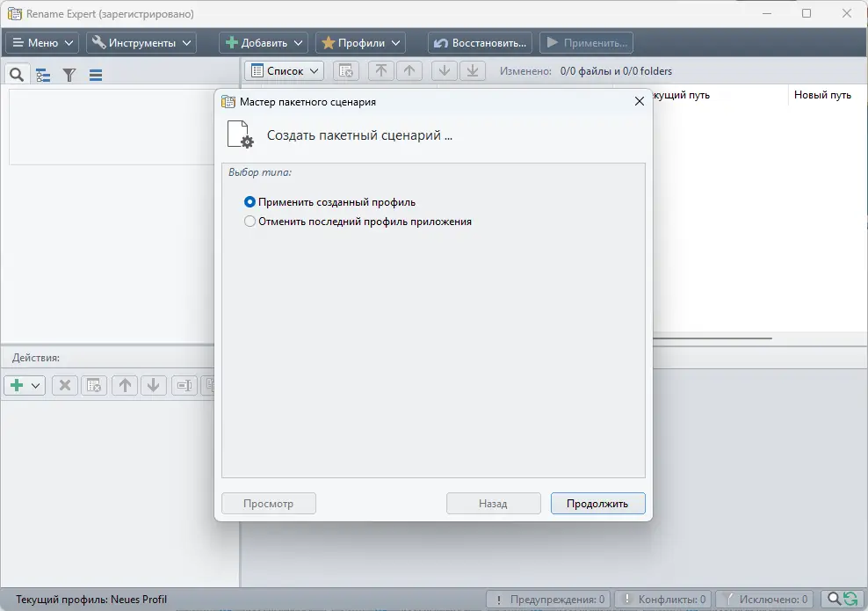Maximize the Rename Expert window
868x611 pixels.
coord(807,13)
